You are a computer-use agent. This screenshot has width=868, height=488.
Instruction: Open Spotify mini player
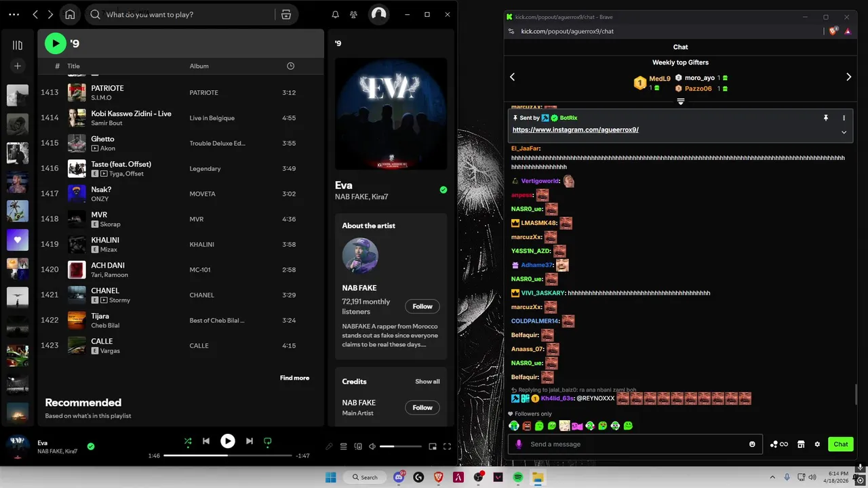click(433, 447)
